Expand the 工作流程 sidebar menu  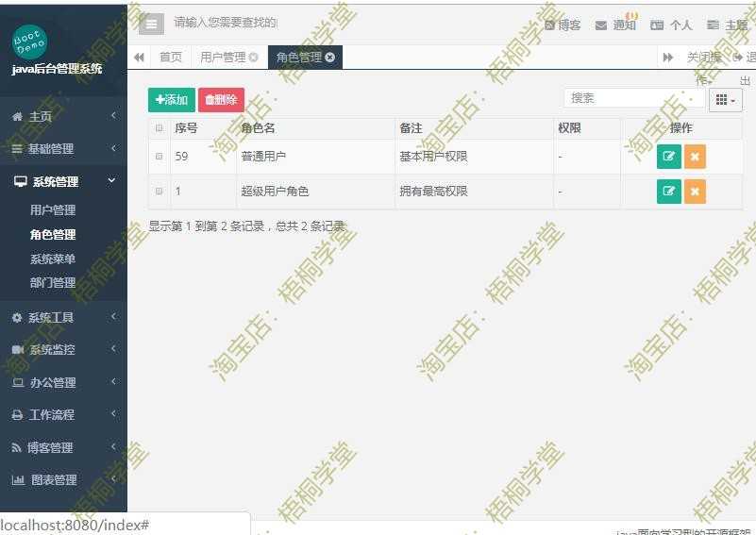click(x=63, y=414)
